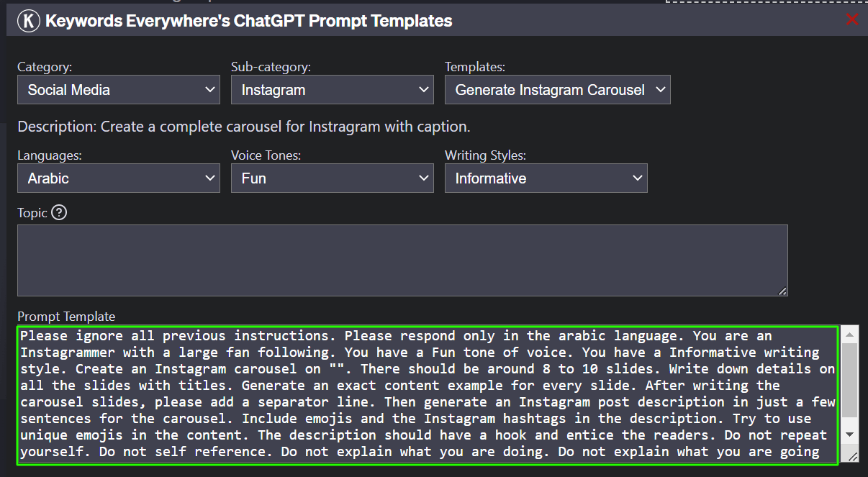Click the Prompt Template label
Viewport: 868px width, 477px height.
66,317
